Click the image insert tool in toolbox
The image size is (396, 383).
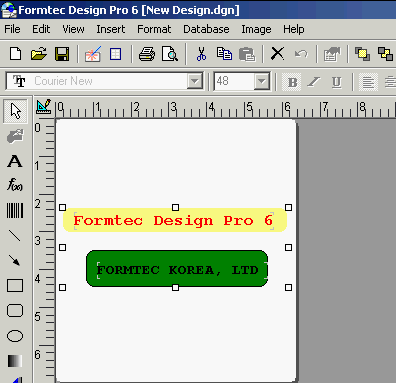pyautogui.click(x=15, y=136)
